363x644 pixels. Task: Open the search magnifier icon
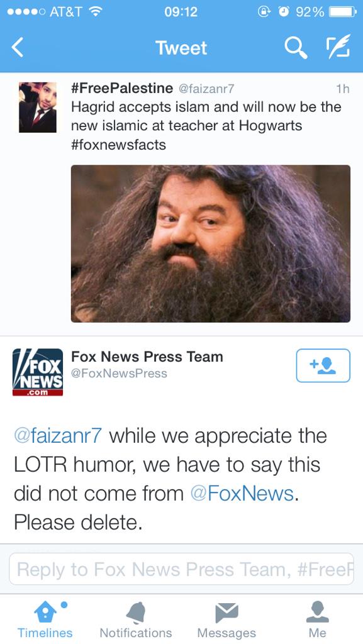(x=296, y=48)
